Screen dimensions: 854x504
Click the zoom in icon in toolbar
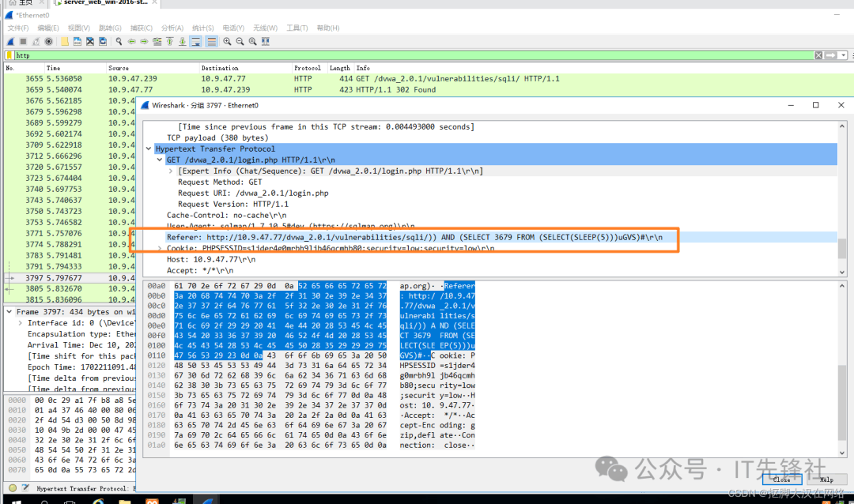pyautogui.click(x=227, y=41)
